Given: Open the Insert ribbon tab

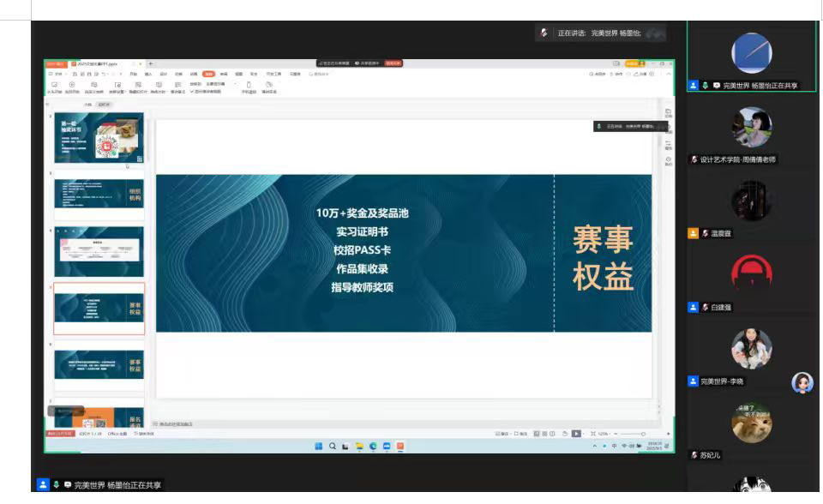Looking at the screenshot, I should click(x=148, y=75).
